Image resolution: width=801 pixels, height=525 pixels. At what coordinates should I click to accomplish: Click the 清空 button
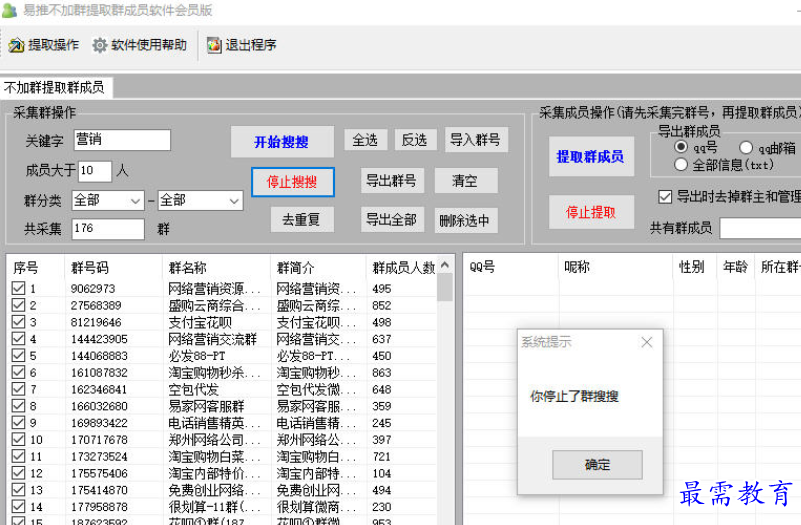pos(465,180)
